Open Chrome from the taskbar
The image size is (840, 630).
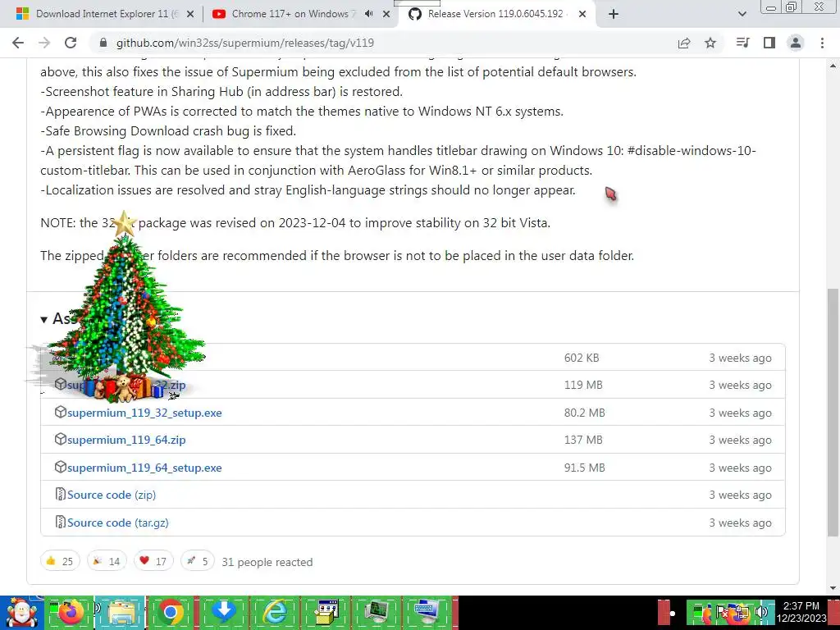coord(171,613)
